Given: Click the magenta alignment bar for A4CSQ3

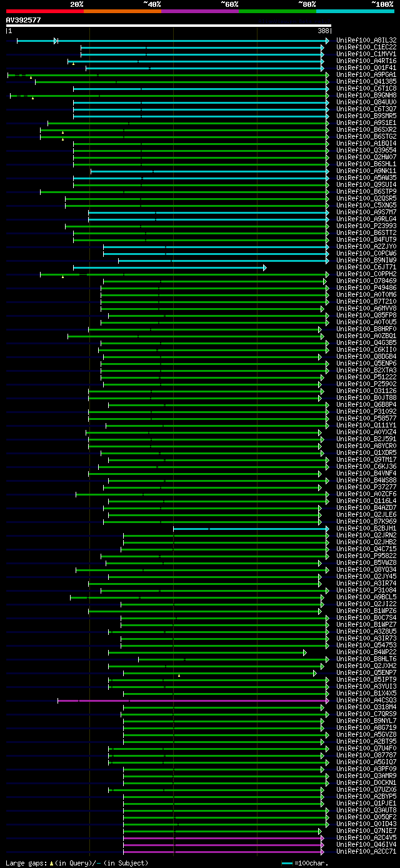Looking at the screenshot, I should click(x=193, y=701).
